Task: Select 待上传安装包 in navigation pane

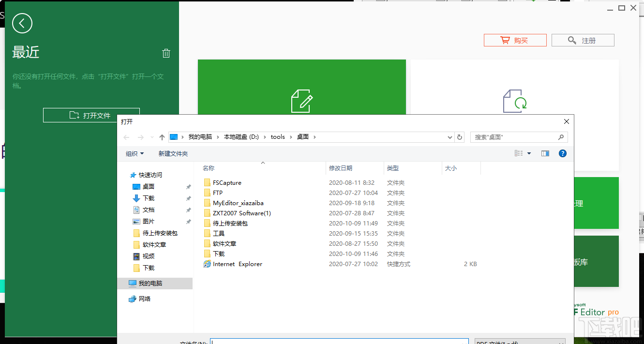Action: [160, 233]
